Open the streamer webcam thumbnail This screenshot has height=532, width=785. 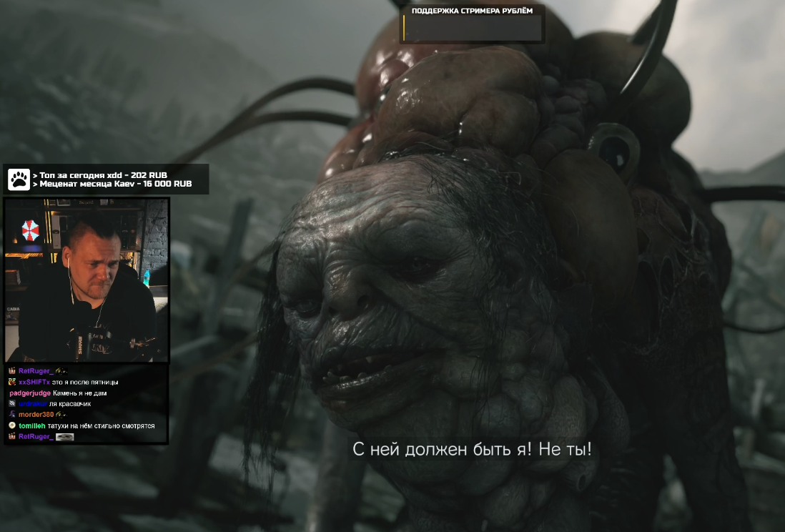click(87, 280)
